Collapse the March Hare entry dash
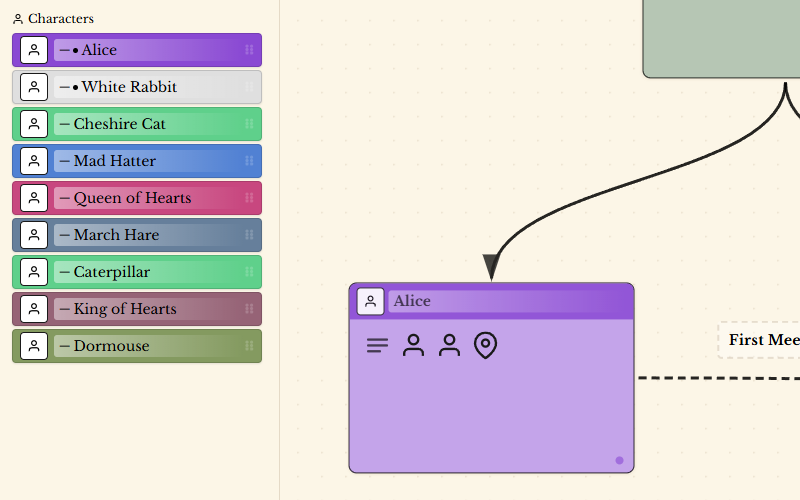The width and height of the screenshot is (800, 500). (x=64, y=235)
